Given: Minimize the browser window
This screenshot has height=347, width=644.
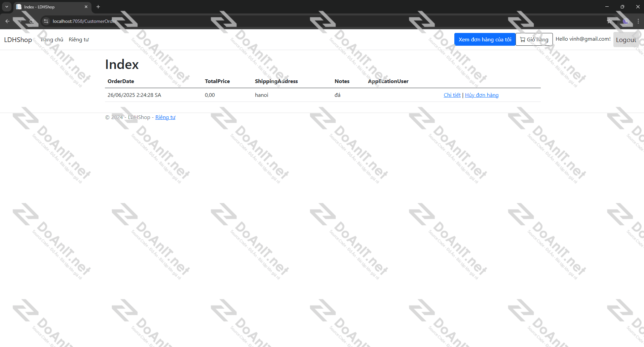Looking at the screenshot, I should (x=607, y=7).
